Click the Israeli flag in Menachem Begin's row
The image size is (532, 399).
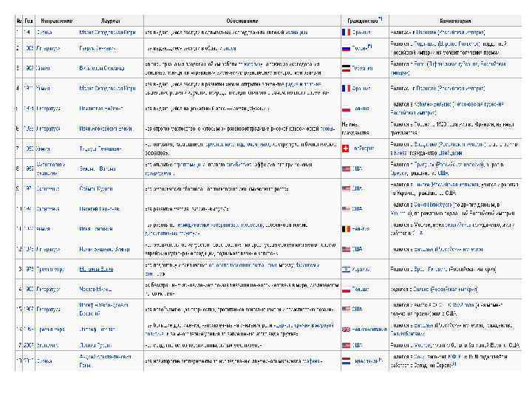point(346,270)
